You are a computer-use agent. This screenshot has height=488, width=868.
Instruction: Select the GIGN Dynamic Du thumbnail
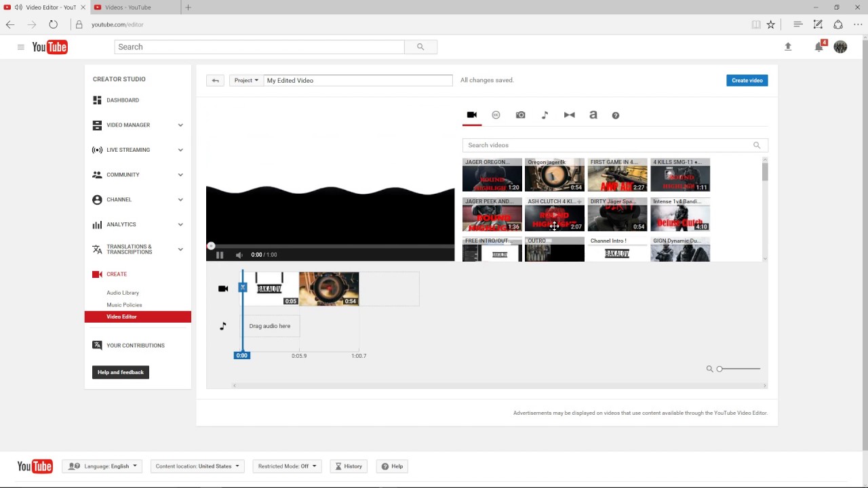click(680, 249)
